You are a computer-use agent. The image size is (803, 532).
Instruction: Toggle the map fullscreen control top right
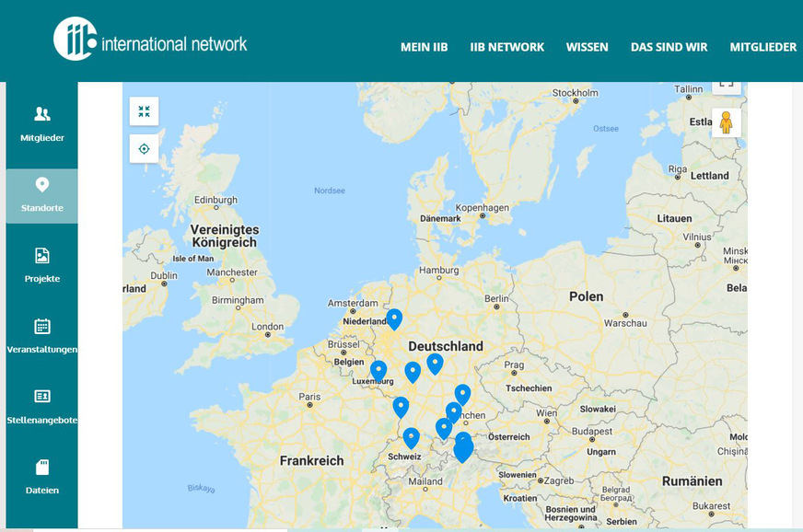[727, 86]
